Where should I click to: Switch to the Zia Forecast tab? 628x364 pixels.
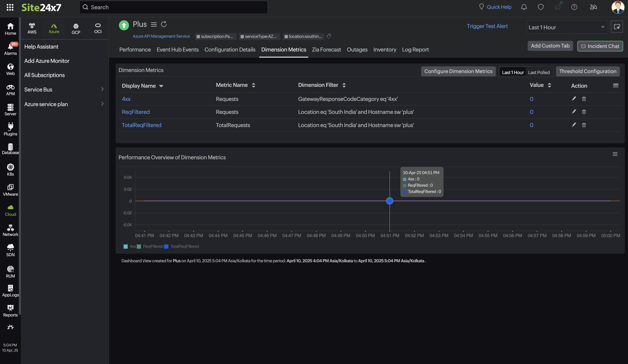pyautogui.click(x=326, y=50)
